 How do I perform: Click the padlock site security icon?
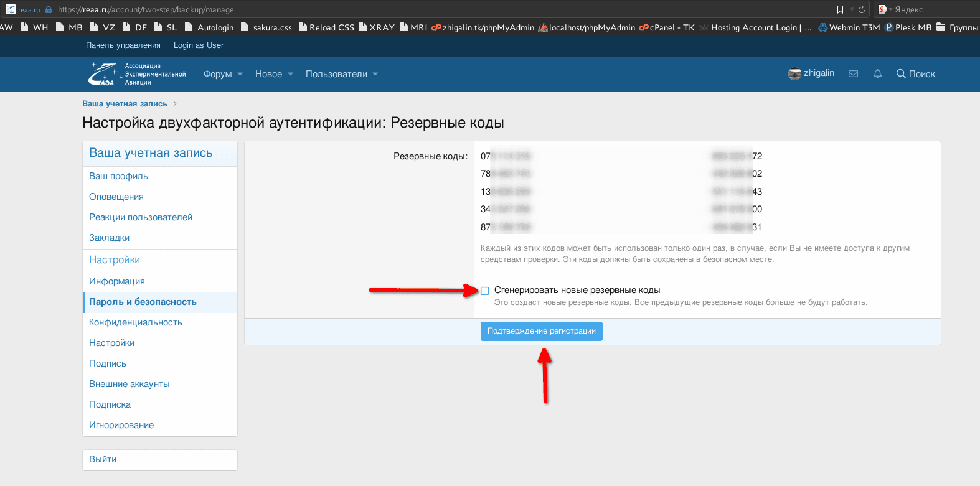pos(49,9)
